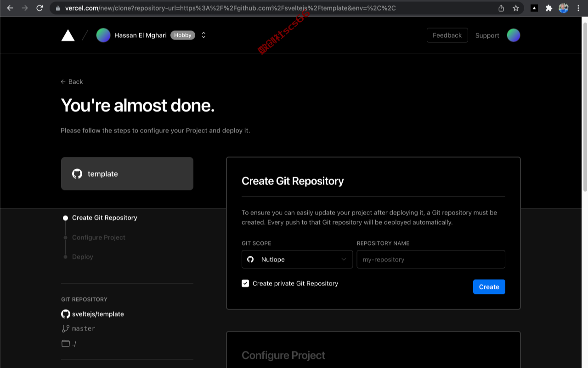Click the browser back arrow
588x368 pixels.
(x=10, y=8)
